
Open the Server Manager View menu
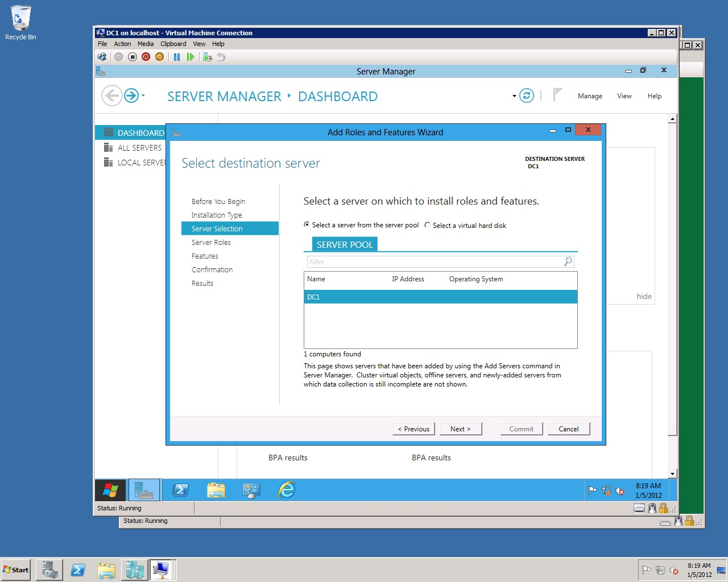(624, 96)
